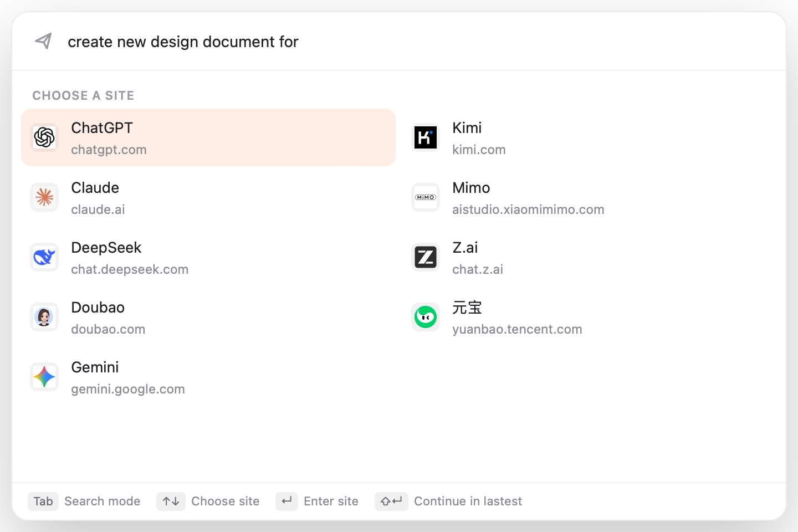
Task: Click the claude.ai URL text
Action: click(98, 210)
